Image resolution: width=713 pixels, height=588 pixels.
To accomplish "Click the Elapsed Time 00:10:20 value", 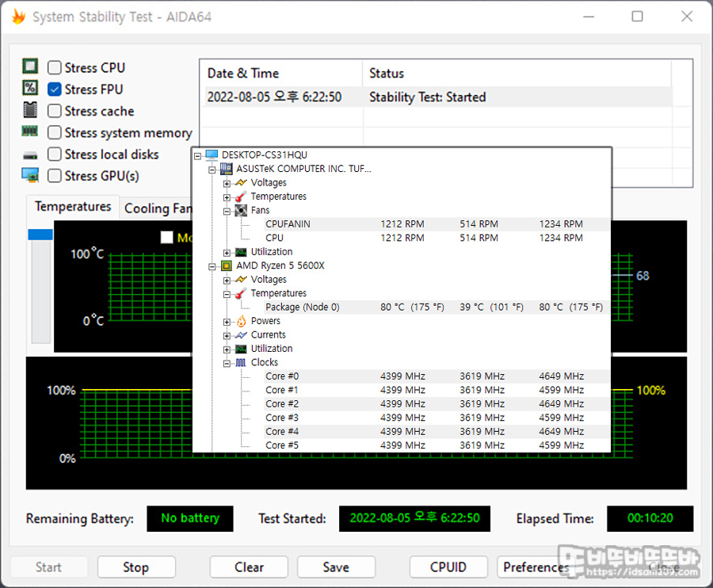I will click(x=650, y=518).
